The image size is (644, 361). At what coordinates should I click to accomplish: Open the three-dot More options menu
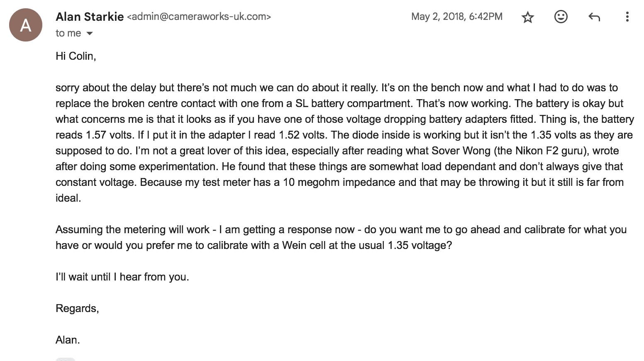pos(627,17)
